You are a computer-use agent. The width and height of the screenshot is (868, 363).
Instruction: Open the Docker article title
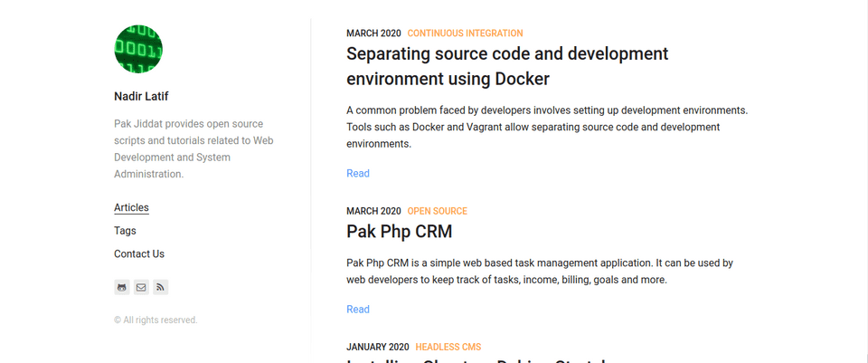[506, 66]
